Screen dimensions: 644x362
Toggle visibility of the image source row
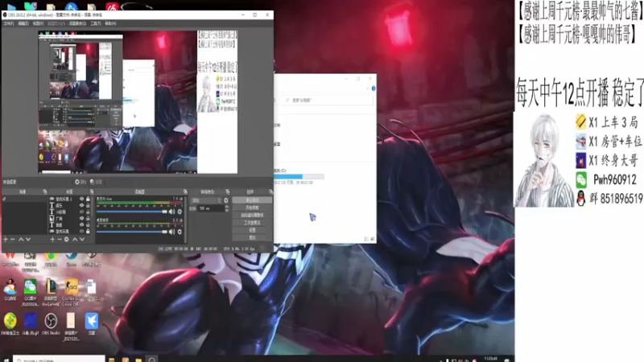81,218
